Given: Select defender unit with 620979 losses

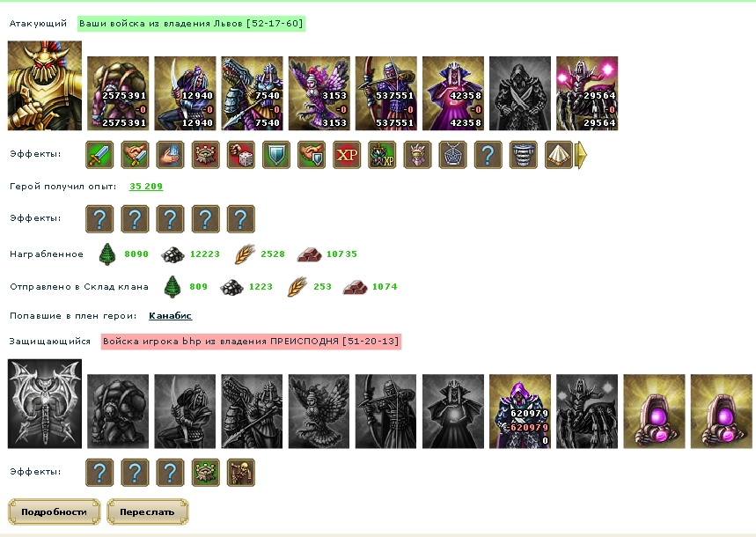Looking at the screenshot, I should pyautogui.click(x=520, y=411).
